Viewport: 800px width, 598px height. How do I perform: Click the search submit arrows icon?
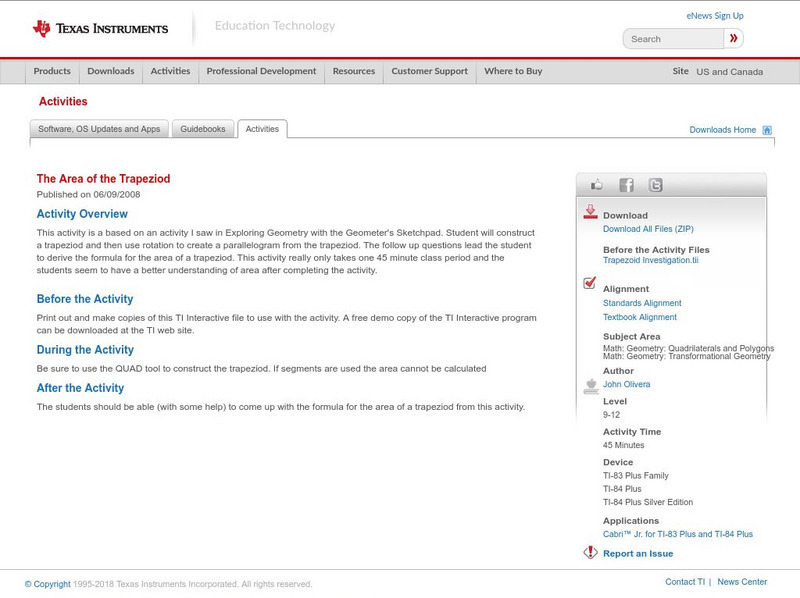click(733, 38)
